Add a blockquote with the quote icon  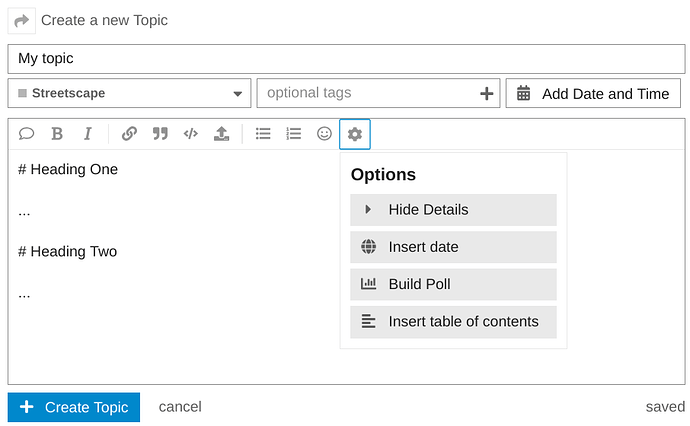click(x=159, y=134)
